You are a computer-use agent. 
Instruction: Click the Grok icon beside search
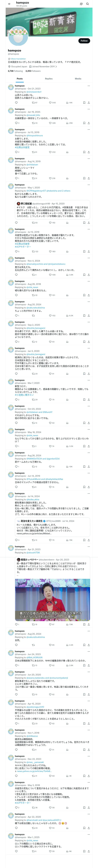(81, 4)
